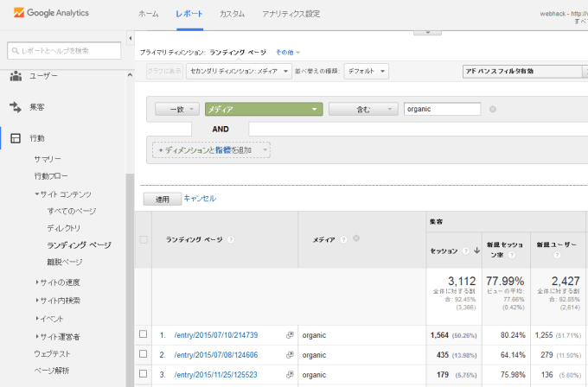Remove the organic filter condition (x icon)
Viewport: 588px width, 387px height.
click(x=493, y=110)
